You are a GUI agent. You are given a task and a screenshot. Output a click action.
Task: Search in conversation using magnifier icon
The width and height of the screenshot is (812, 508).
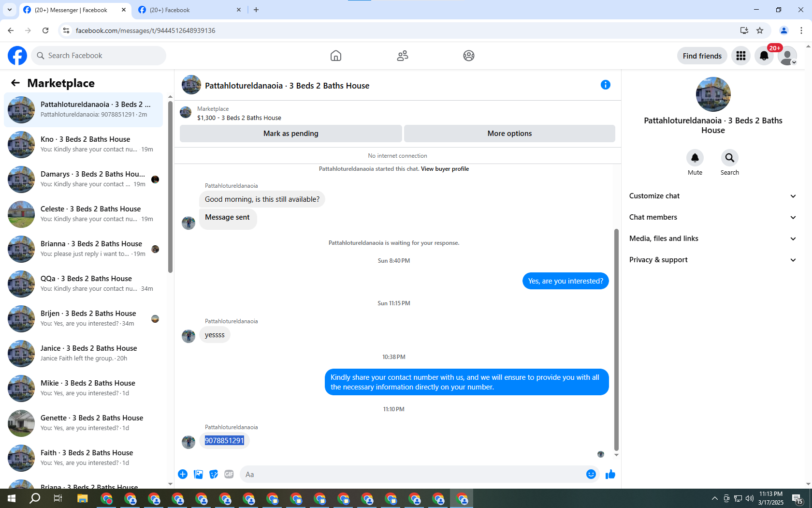730,158
